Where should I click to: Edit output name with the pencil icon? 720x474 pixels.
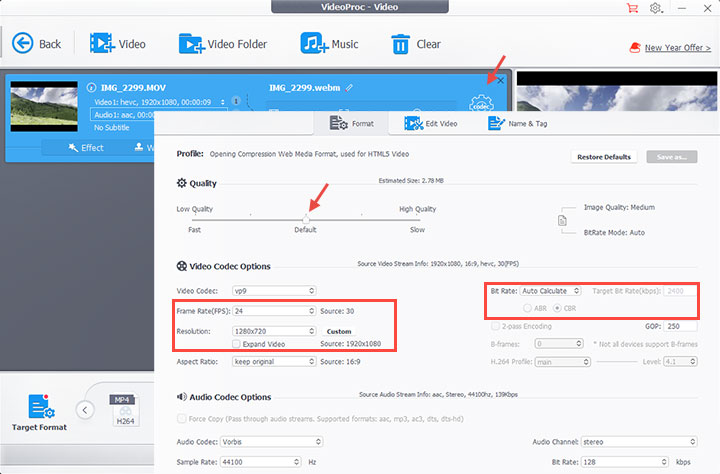pyautogui.click(x=349, y=87)
